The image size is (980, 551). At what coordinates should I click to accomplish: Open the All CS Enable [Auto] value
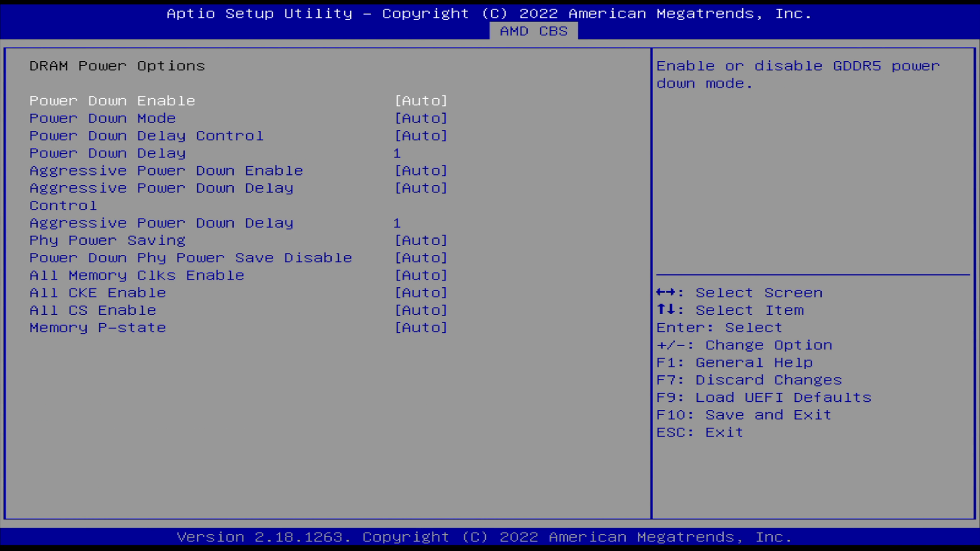coord(421,311)
